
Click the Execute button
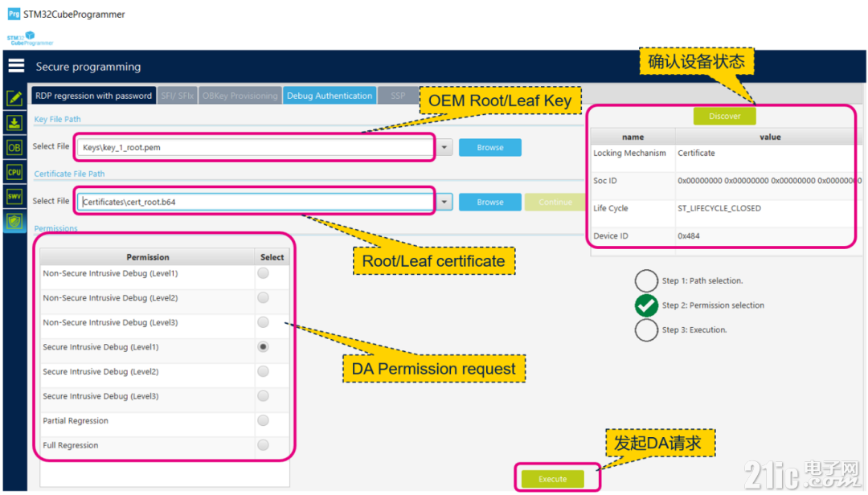click(552, 479)
